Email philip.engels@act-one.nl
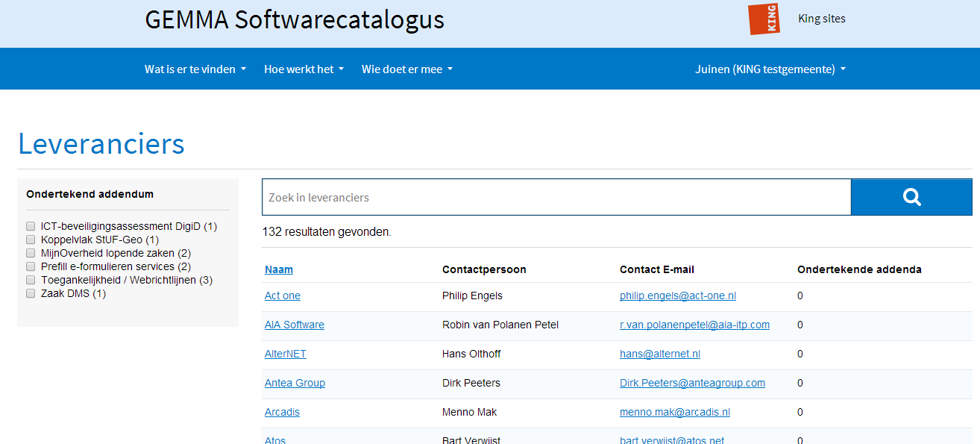This screenshot has width=980, height=444. pyautogui.click(x=678, y=296)
